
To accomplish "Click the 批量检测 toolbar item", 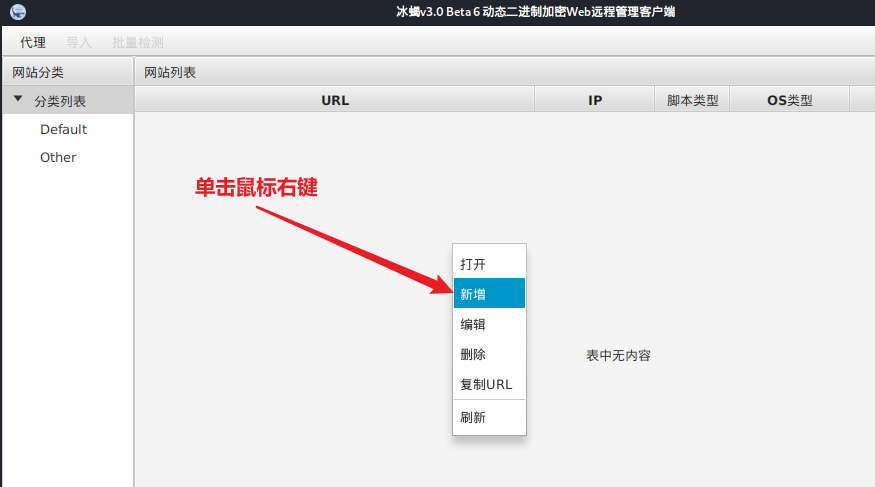I will click(138, 42).
